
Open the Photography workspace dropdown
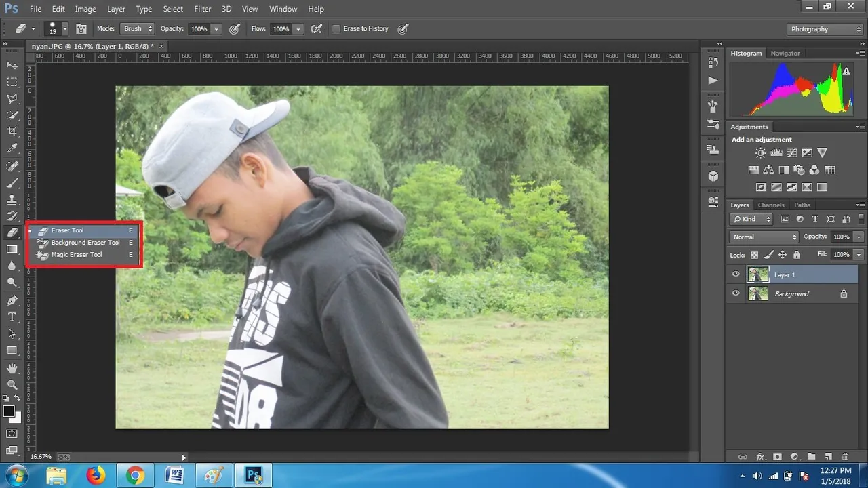[825, 29]
